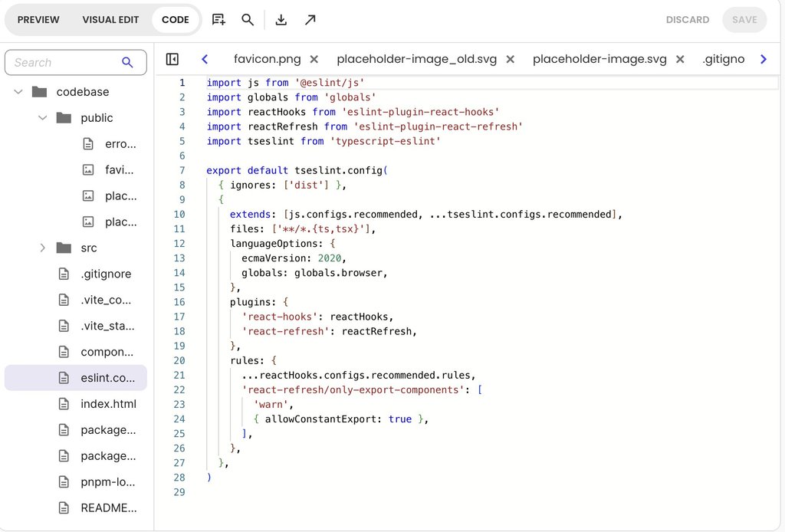This screenshot has width=785, height=532.
Task: Click the add comment/notes icon in toolbar
Action: (x=218, y=19)
